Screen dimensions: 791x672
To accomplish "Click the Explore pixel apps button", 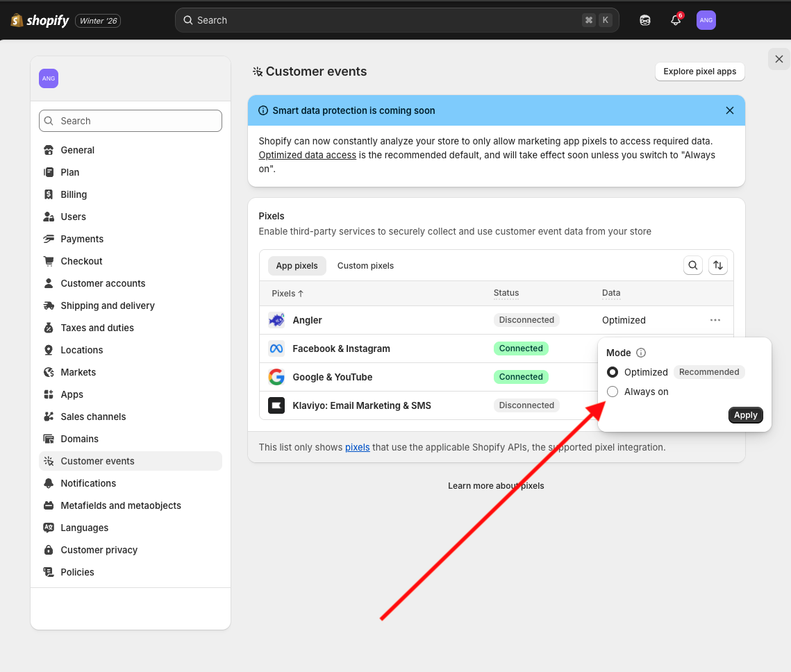I will click(700, 72).
